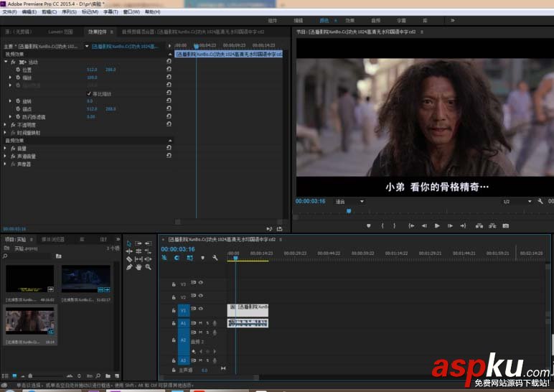Select the Selection arrow tool
The image size is (554, 392).
click(x=129, y=244)
